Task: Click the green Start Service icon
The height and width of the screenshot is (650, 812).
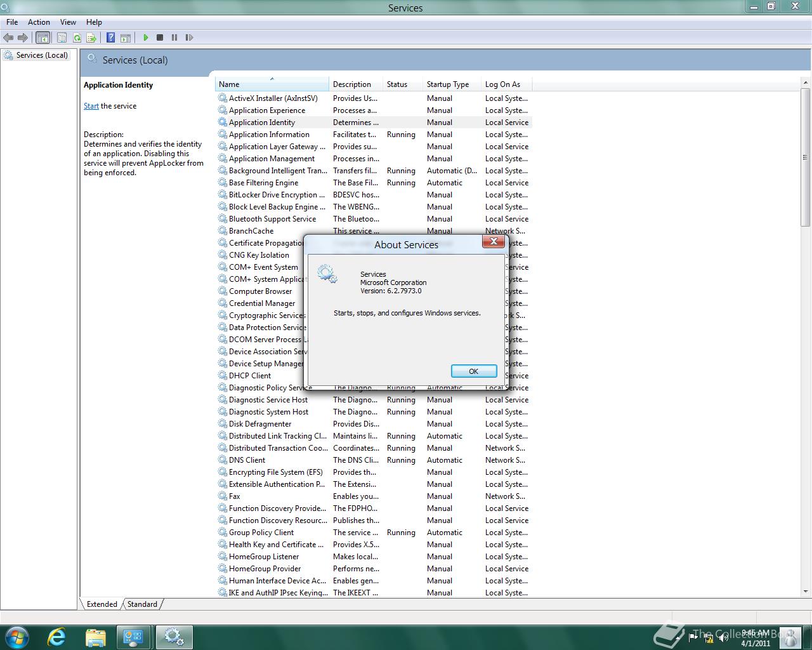Action: coord(145,37)
